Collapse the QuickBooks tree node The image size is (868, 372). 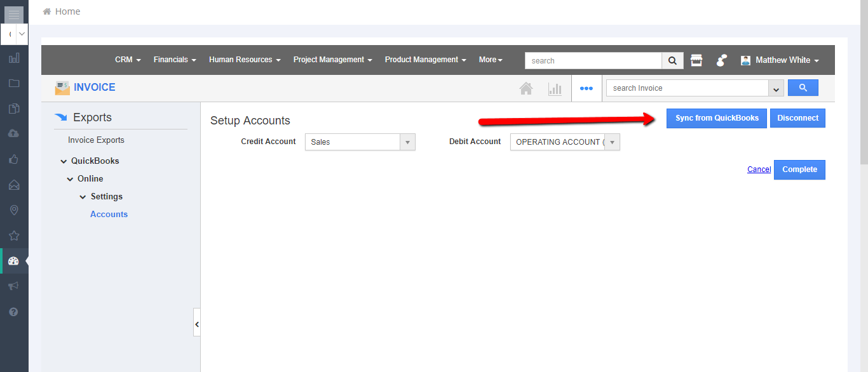click(64, 161)
